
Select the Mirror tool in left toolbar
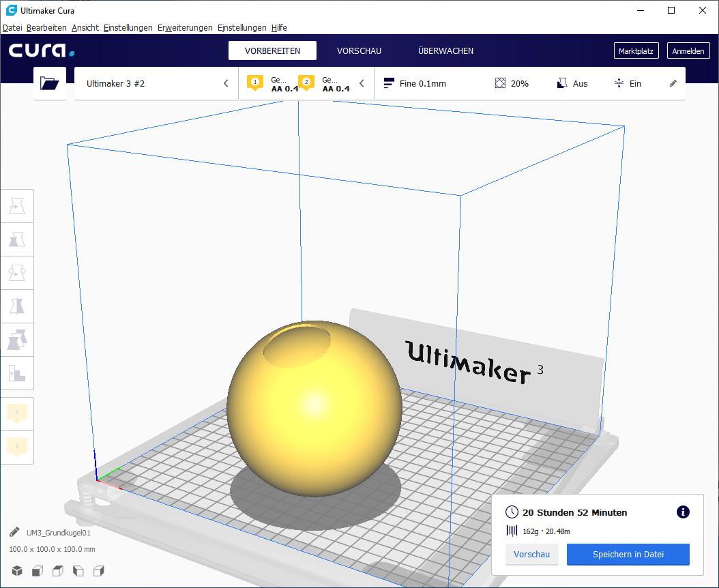tap(17, 306)
